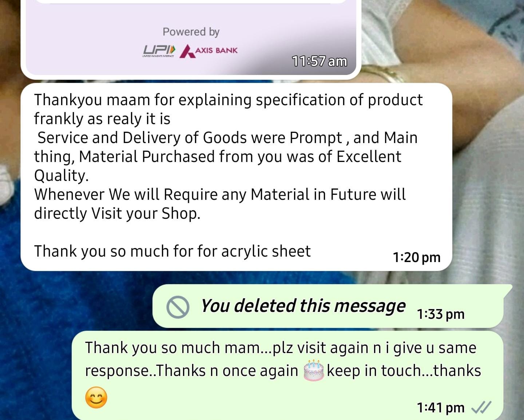Tap the 11:57 am timestamp
The image size is (524, 420).
[319, 61]
